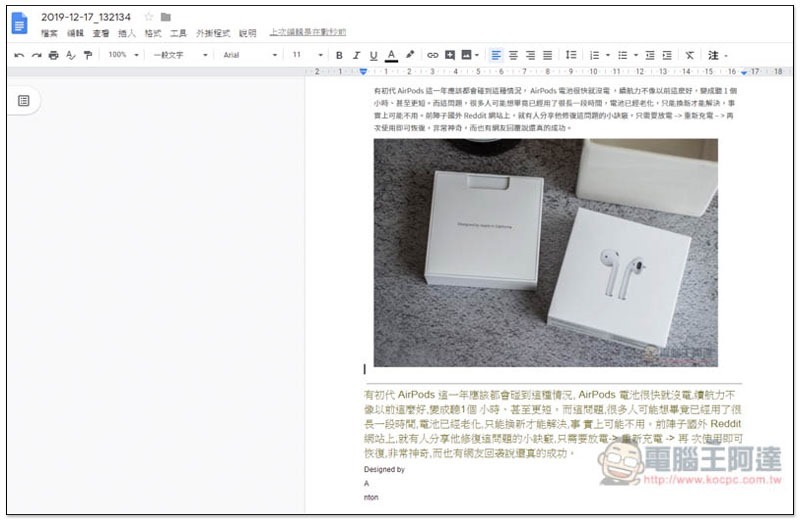
Task: Click the add comment icon
Action: [x=450, y=55]
